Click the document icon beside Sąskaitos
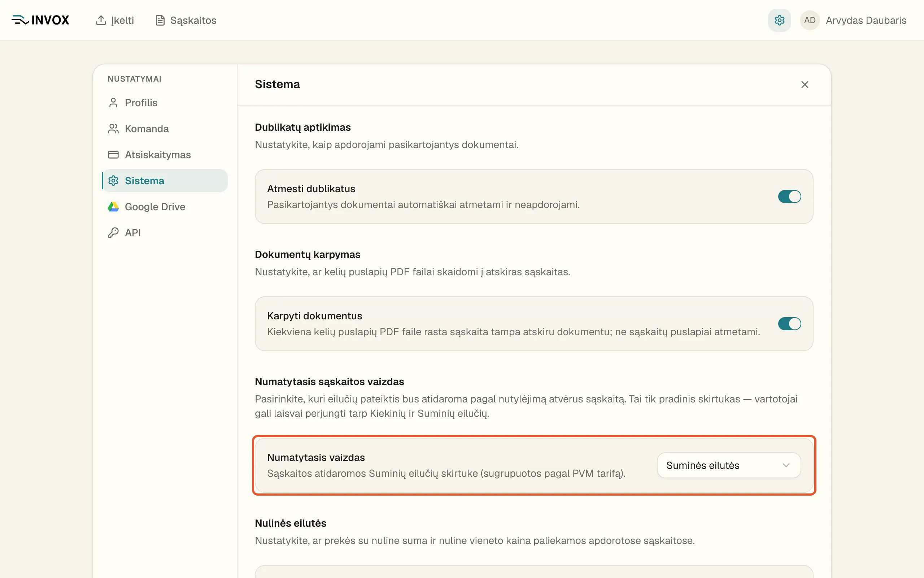The image size is (924, 578). coord(160,20)
